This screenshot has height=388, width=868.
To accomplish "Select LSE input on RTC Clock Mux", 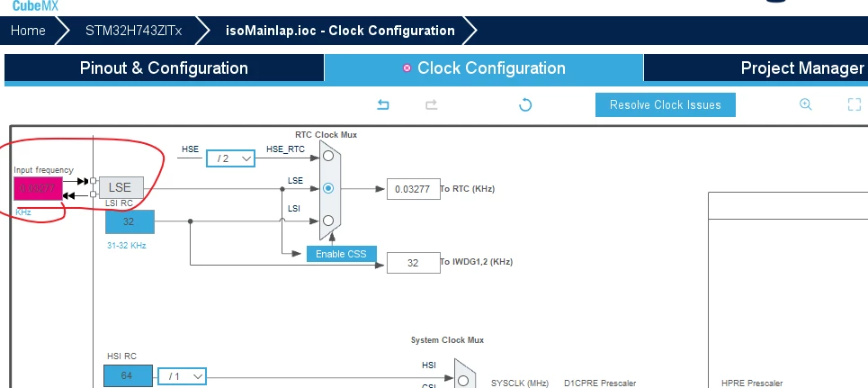I will [x=328, y=188].
